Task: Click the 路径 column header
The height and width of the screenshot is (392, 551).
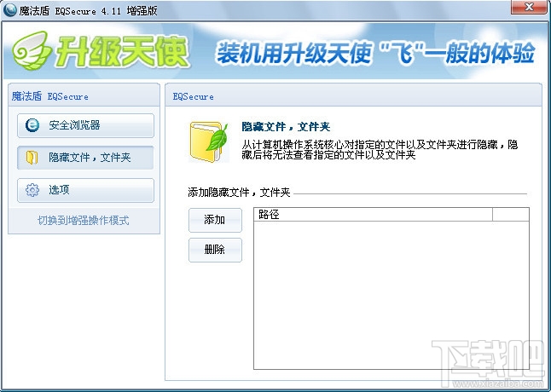Action: coord(373,215)
